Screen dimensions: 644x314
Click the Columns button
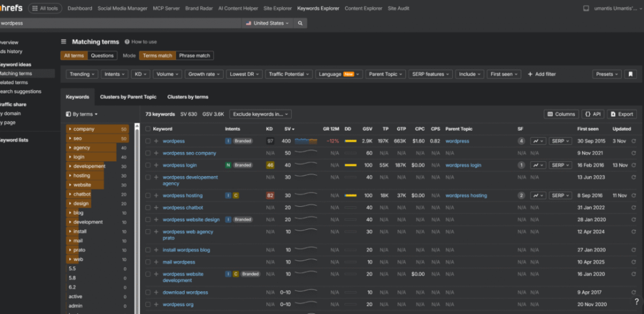561,114
